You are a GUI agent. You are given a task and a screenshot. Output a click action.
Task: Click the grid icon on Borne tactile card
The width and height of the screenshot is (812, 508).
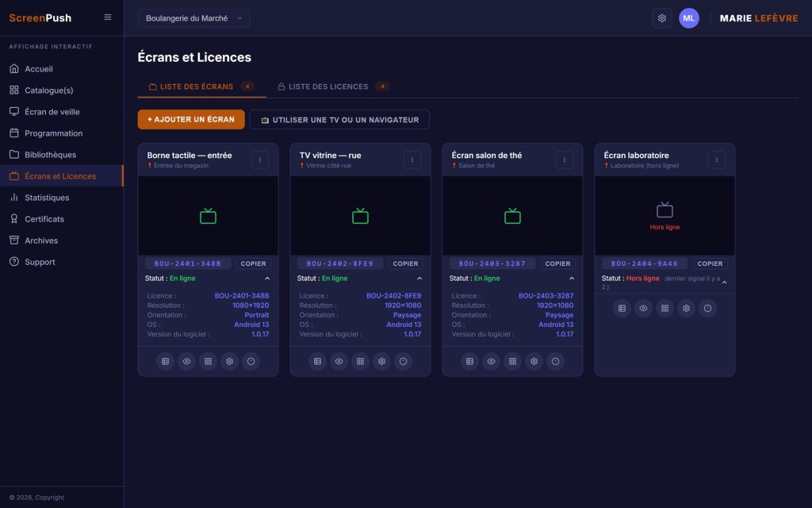pos(209,361)
